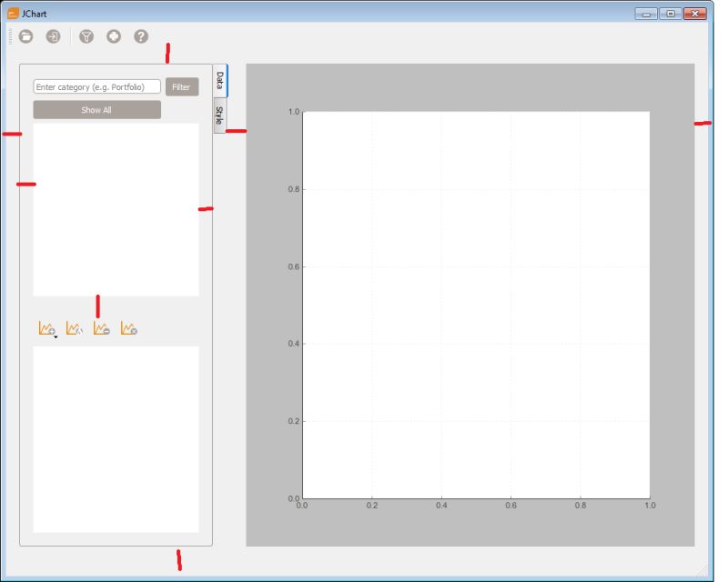This screenshot has height=582, width=728.
Task: Open the dropdown under the chart-add icon
Action: pyautogui.click(x=56, y=336)
